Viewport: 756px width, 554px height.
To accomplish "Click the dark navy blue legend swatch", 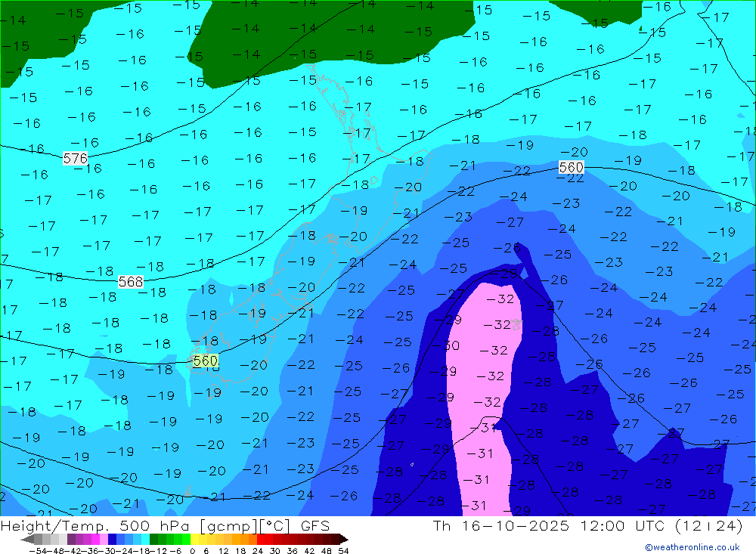I will (x=112, y=539).
